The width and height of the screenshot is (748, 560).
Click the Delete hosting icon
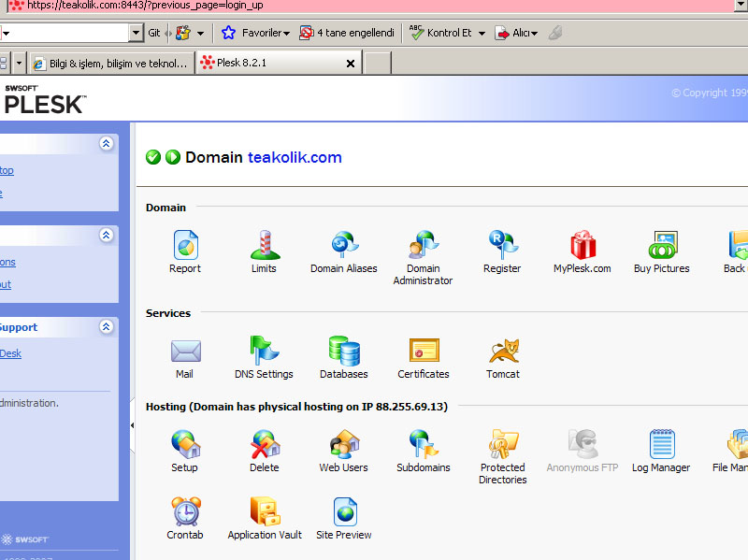tap(266, 444)
